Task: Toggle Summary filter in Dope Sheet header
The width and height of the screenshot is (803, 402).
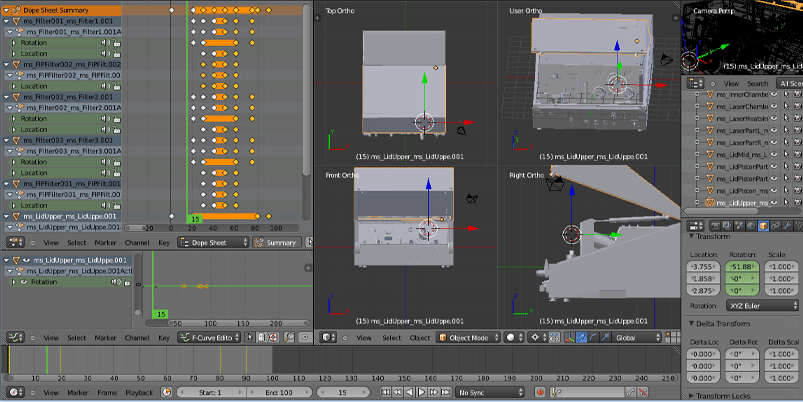Action: pos(276,242)
